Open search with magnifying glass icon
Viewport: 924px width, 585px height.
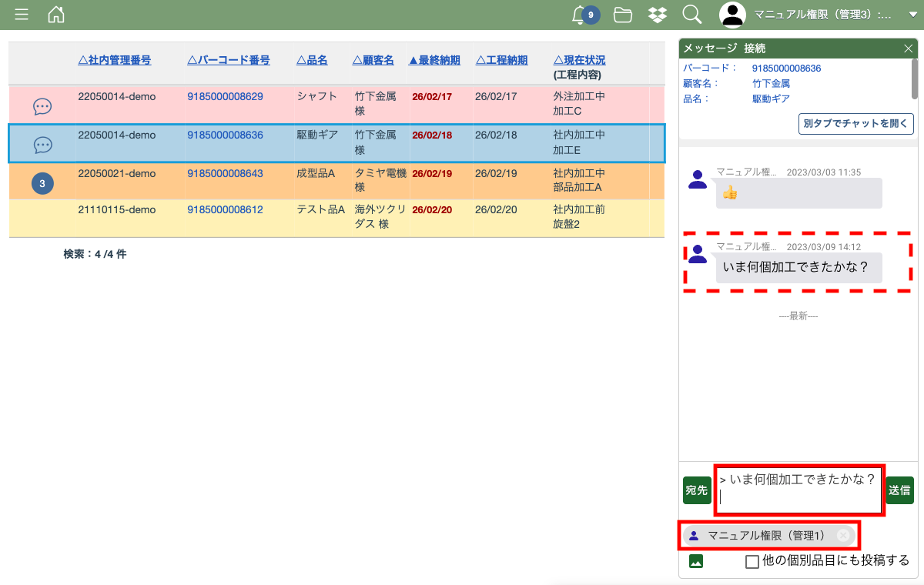[x=691, y=15]
